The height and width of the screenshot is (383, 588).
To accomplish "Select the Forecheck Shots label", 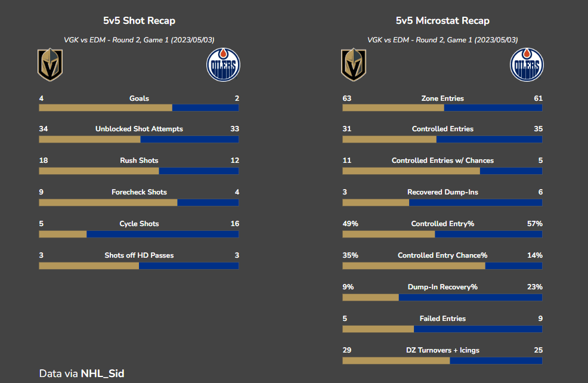I will (139, 192).
